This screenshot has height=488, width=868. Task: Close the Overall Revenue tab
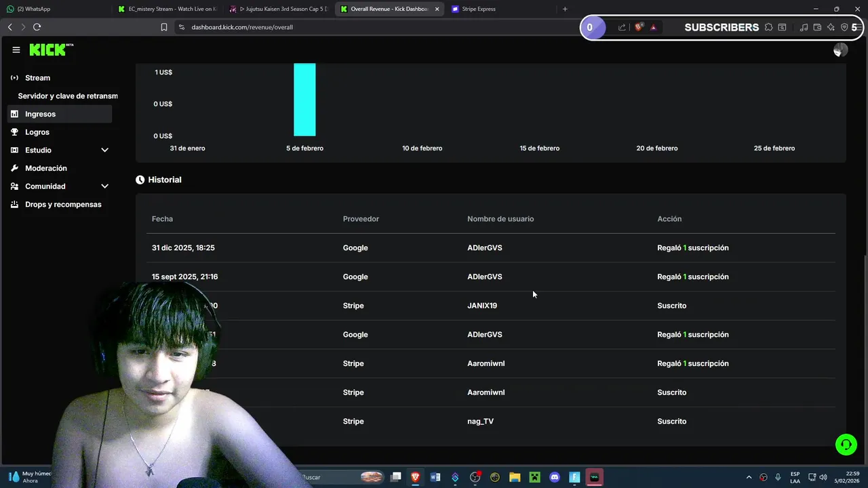click(437, 9)
